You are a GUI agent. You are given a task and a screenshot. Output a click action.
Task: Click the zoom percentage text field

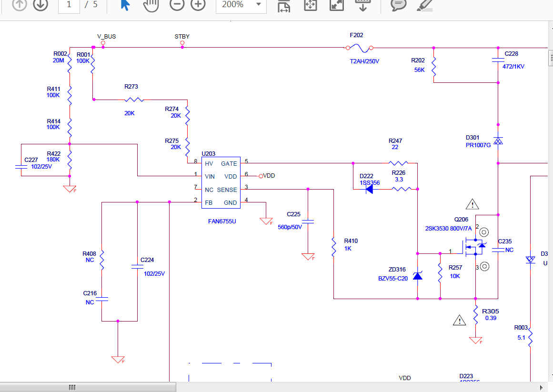(233, 5)
